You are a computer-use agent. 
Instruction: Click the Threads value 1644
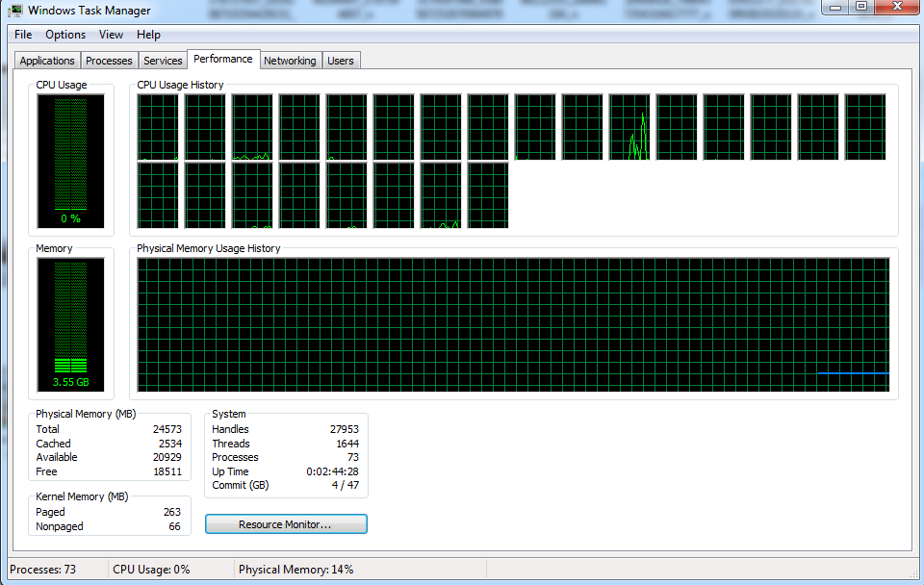tap(347, 444)
